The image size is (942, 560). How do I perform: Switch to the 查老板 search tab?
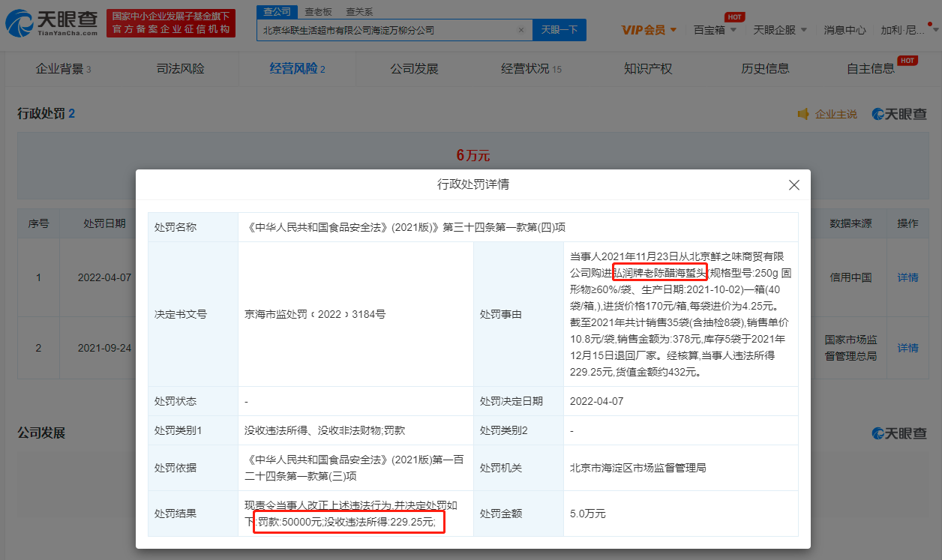point(318,12)
